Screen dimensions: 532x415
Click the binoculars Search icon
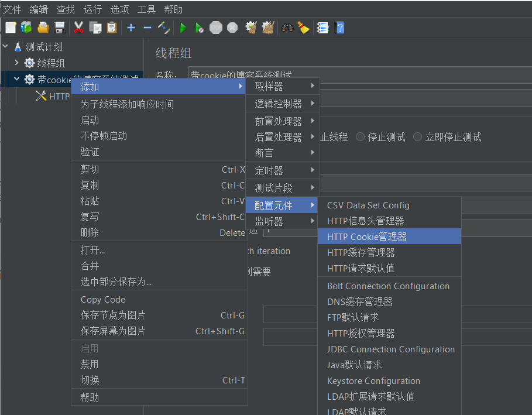[x=287, y=28]
